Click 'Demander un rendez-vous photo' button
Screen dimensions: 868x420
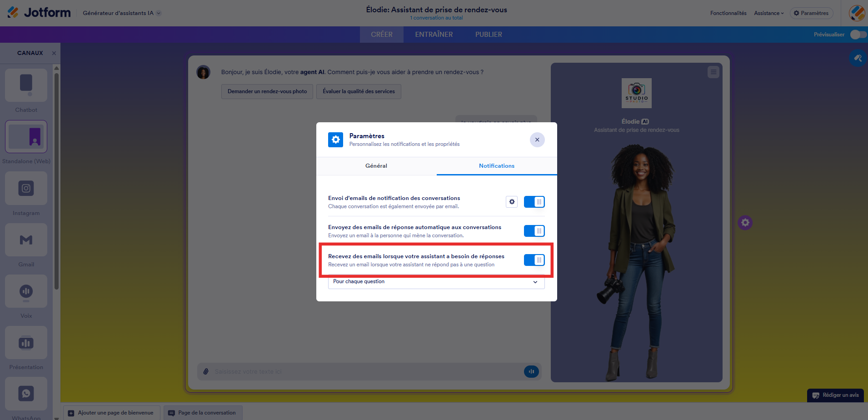(267, 91)
